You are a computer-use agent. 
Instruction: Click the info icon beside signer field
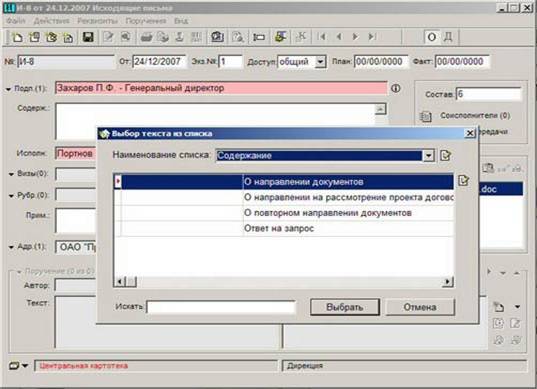[x=396, y=88]
